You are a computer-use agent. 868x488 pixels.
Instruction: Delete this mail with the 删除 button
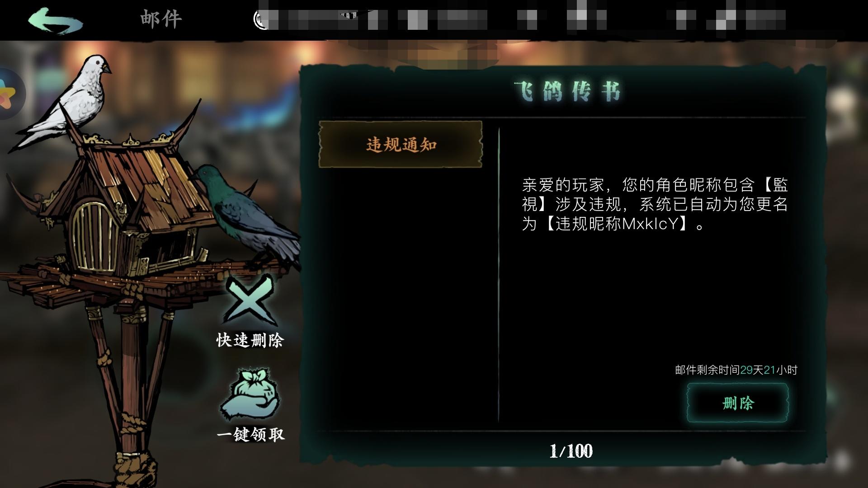(x=737, y=403)
